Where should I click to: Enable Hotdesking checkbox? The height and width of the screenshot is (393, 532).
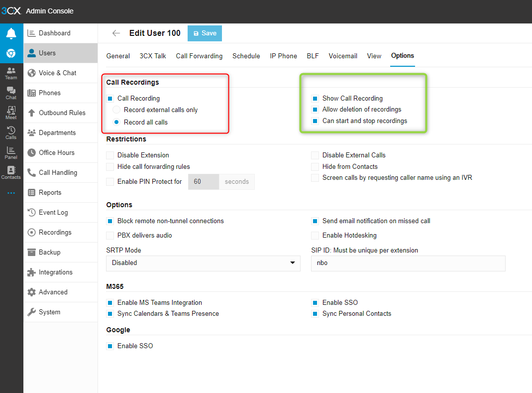(x=315, y=236)
